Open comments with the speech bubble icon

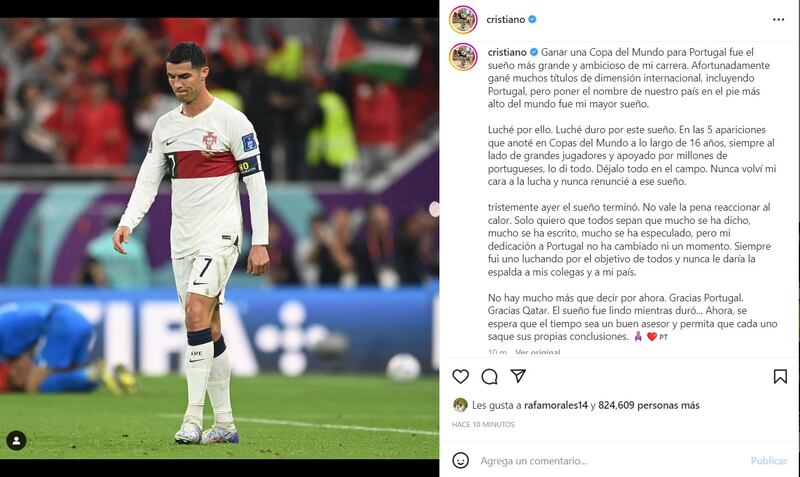point(489,376)
